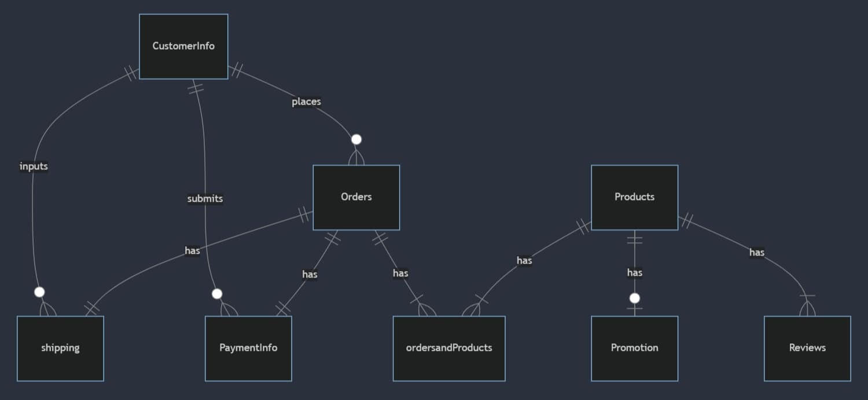The width and height of the screenshot is (868, 400).
Task: Click the "has" label between Orders and PaymentInfo
Action: 310,274
